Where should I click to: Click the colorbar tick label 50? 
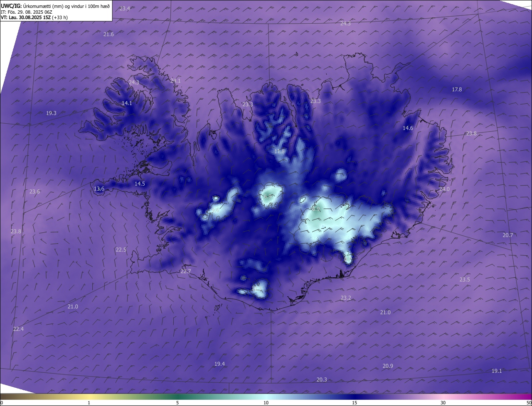coord(529,403)
